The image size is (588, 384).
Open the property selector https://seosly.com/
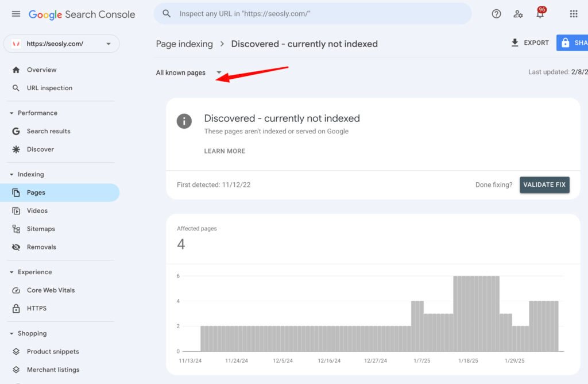(61, 44)
